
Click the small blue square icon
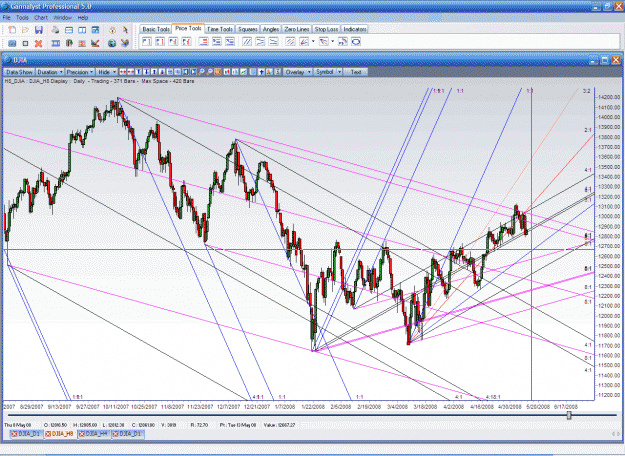point(25,43)
